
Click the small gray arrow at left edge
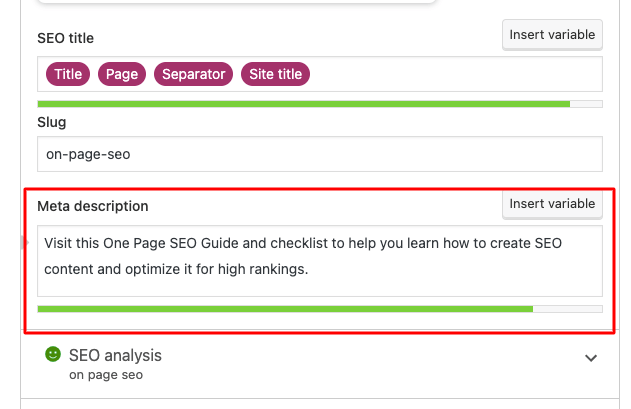(x=25, y=242)
